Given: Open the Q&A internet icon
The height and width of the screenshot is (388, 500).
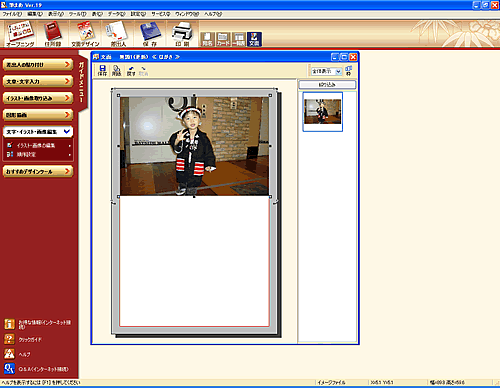Looking at the screenshot, I should tap(9, 368).
